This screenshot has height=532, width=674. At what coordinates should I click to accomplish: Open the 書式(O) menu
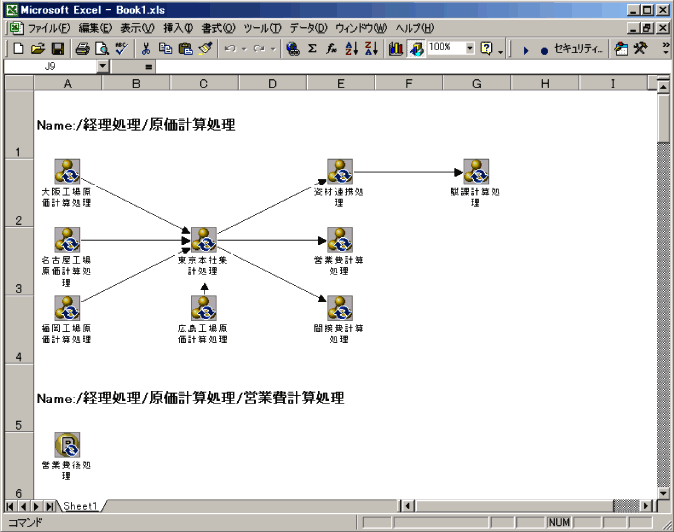click(219, 28)
